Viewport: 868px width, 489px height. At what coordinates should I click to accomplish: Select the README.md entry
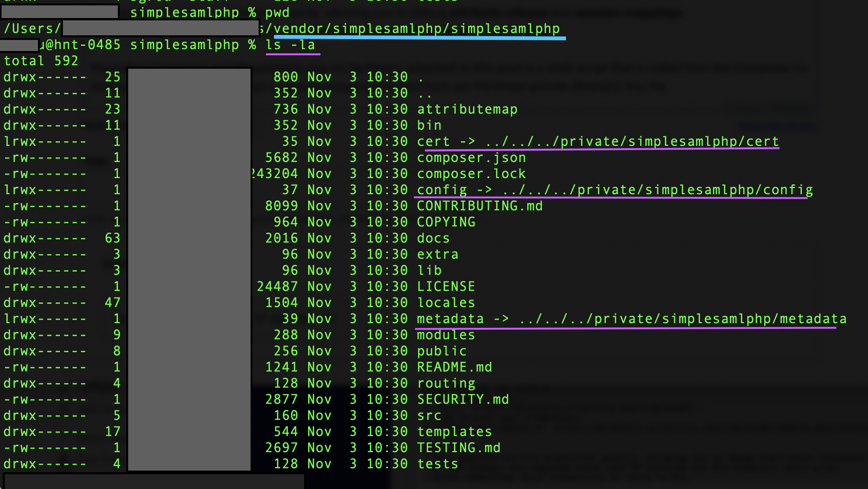click(454, 367)
